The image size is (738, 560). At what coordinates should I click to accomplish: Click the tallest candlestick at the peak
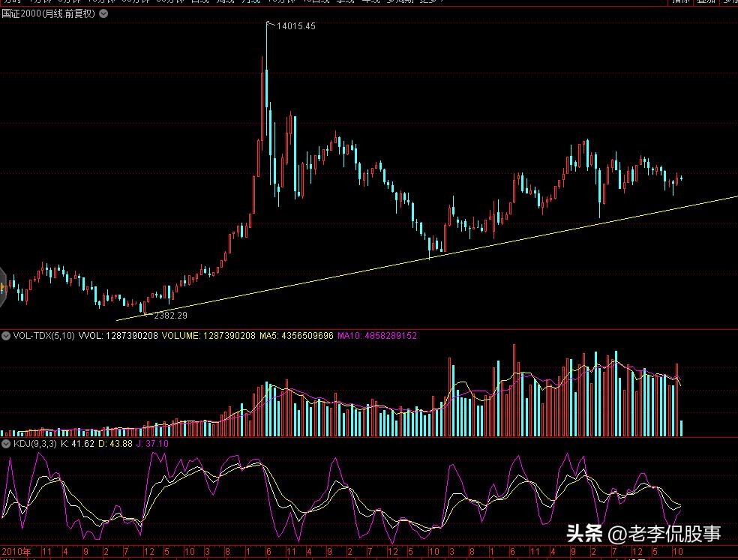266,82
